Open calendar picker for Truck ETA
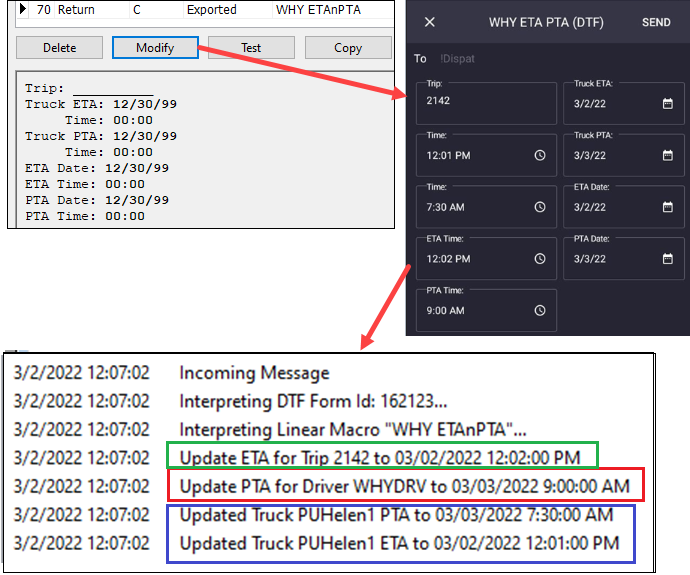Viewport: 690px width, 575px height. 668,104
